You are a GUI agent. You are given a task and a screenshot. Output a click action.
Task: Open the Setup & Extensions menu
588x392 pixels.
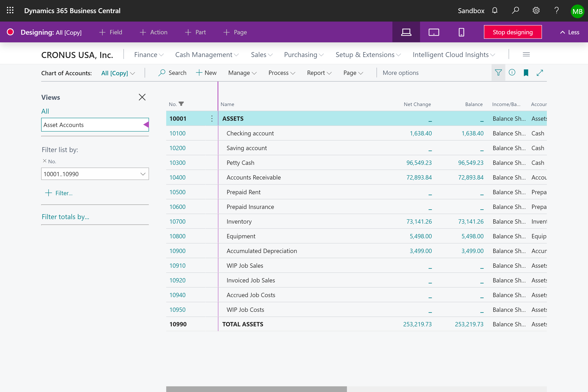click(x=367, y=54)
